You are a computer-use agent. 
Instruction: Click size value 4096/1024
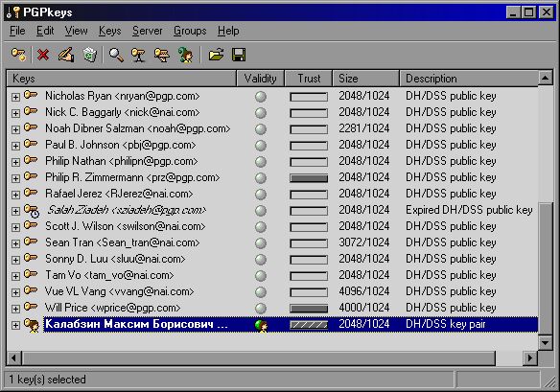click(x=364, y=291)
